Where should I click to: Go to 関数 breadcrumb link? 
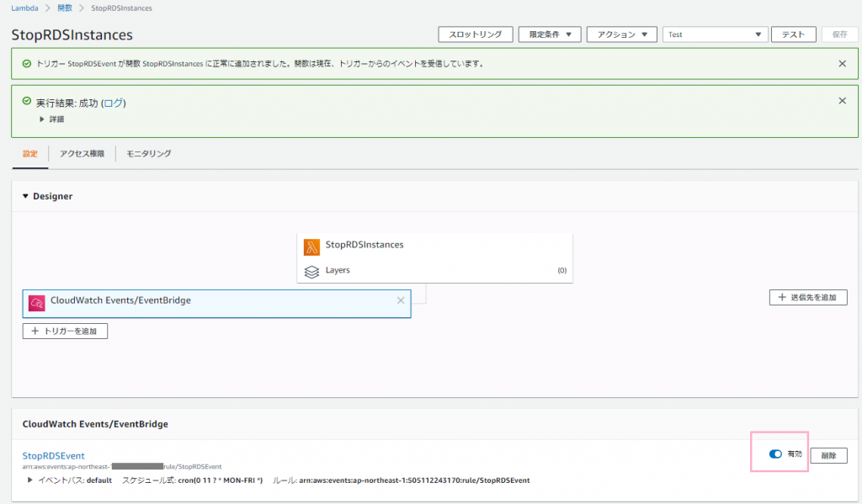pos(65,8)
